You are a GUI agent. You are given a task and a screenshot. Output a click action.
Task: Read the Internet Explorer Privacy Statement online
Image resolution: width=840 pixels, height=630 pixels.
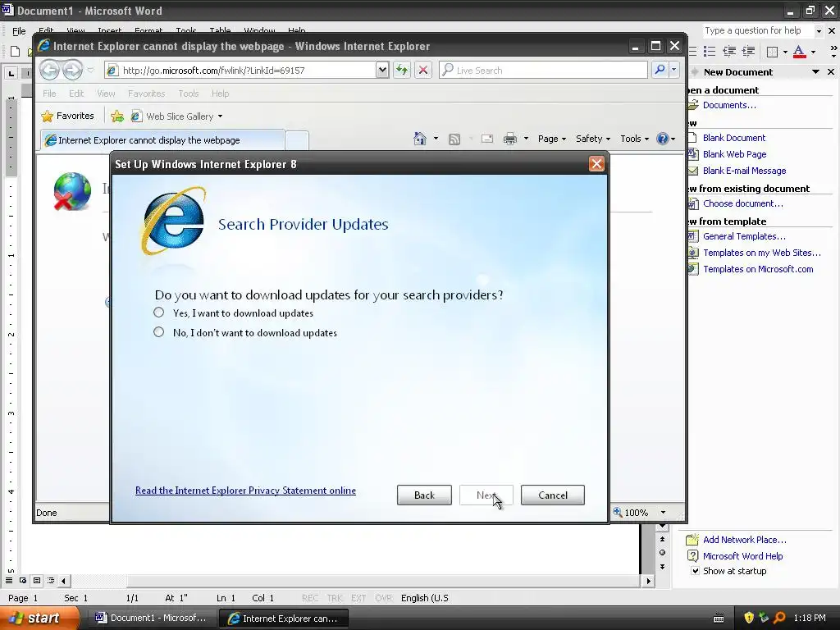pyautogui.click(x=245, y=491)
